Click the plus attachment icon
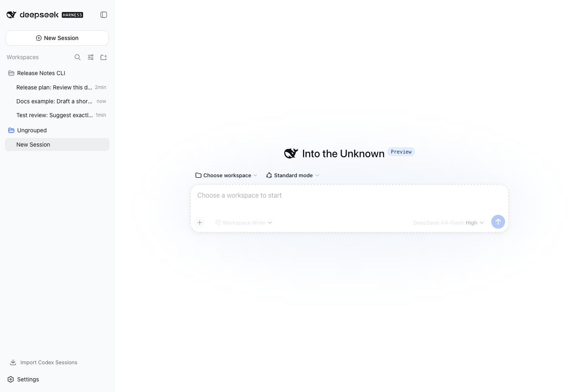Viewport: 588px width, 392px height. click(x=200, y=223)
